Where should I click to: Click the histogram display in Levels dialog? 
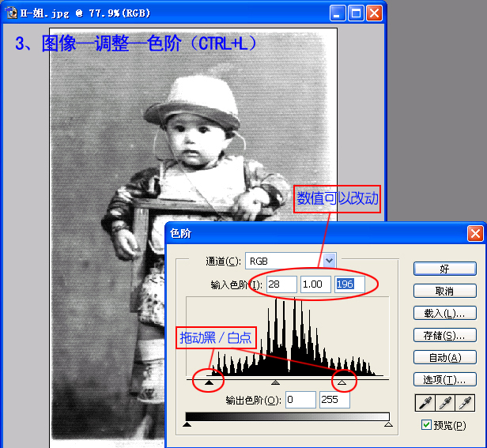coord(287,337)
